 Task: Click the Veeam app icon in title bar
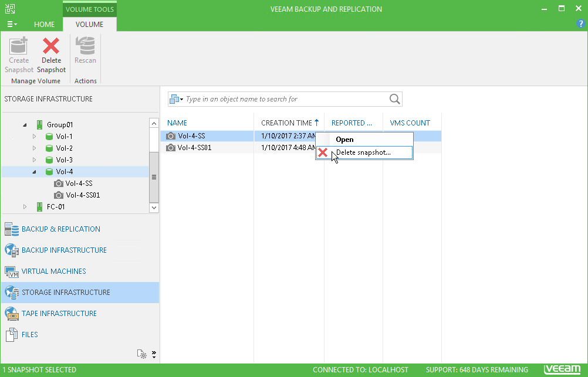[10, 9]
